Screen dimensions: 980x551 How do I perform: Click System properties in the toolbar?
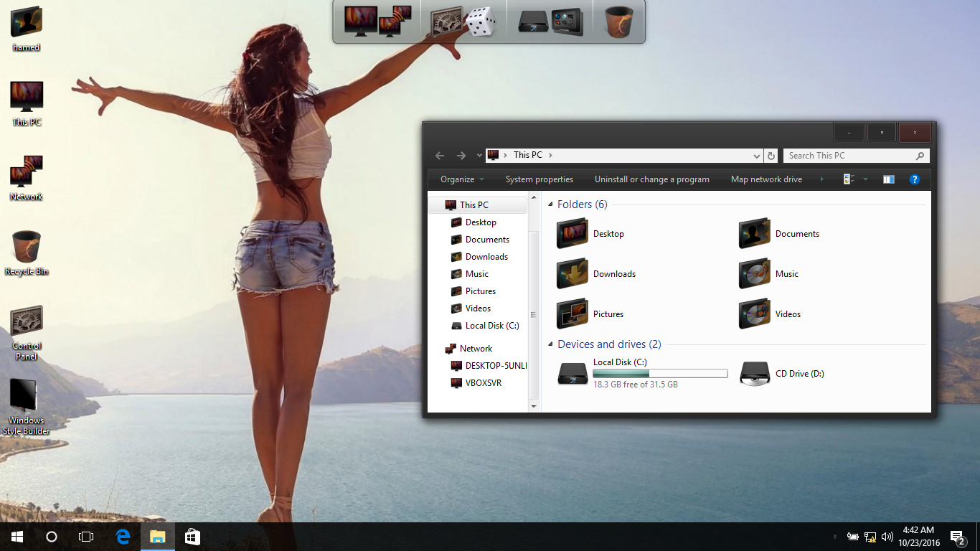coord(539,179)
